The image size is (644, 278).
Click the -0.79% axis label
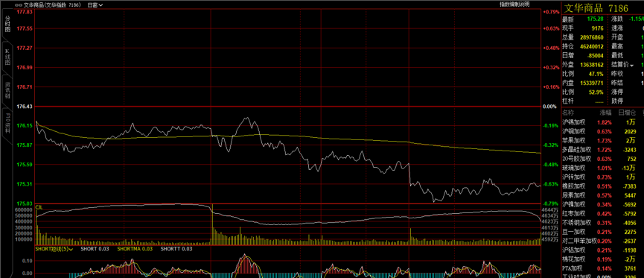coord(551,203)
